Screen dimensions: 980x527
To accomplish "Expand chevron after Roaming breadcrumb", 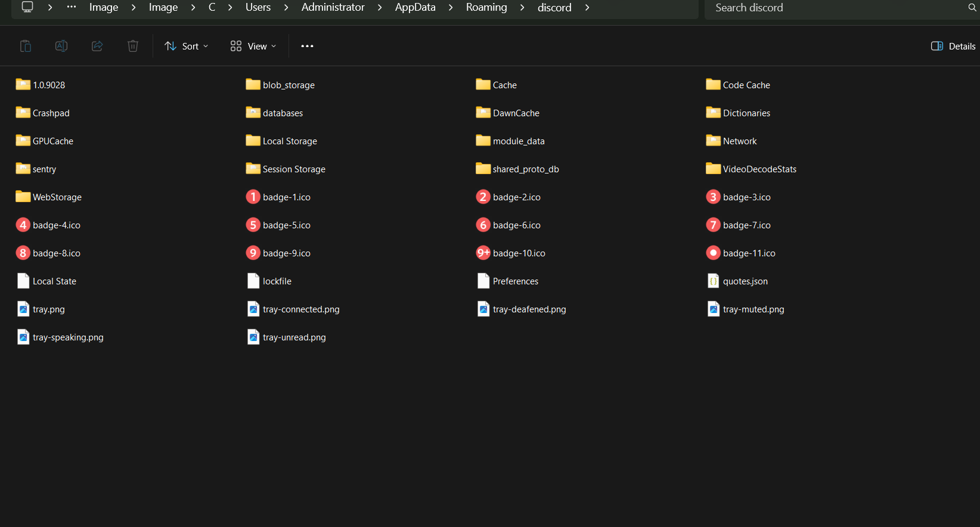I will click(522, 7).
